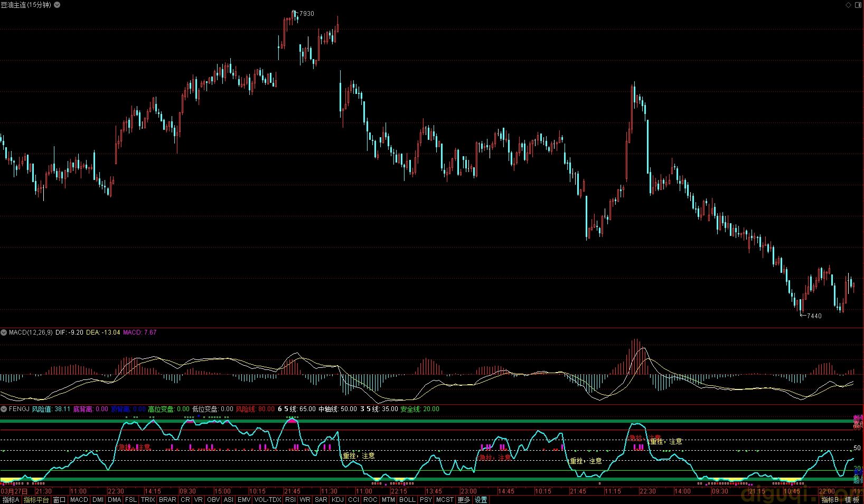Click the 中轴线: 50.00 readout

pos(338,409)
